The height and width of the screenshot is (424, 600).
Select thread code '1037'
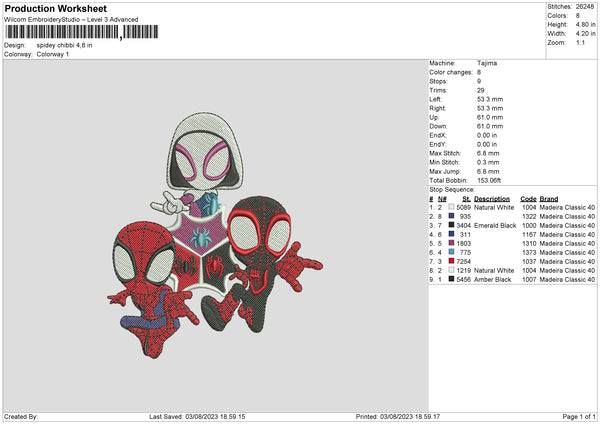[529, 261]
